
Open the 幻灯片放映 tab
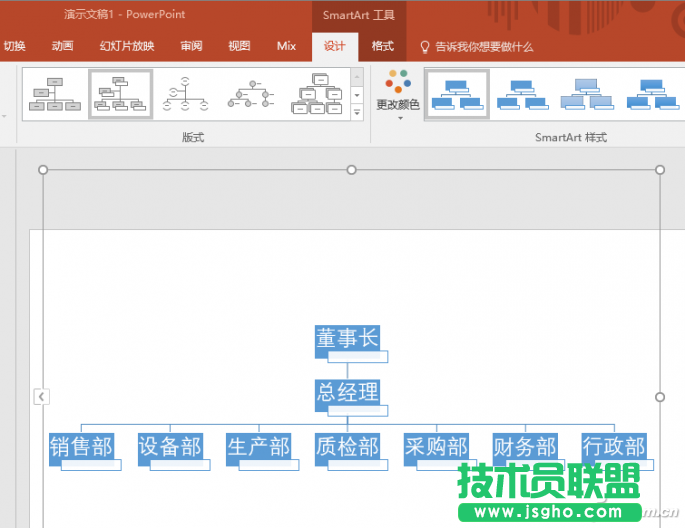tap(127, 46)
